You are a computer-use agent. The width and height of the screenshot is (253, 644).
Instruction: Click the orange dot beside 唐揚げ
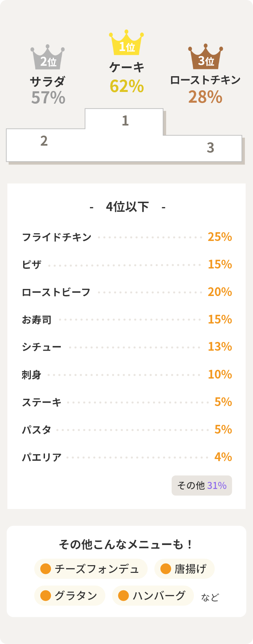click(x=166, y=569)
